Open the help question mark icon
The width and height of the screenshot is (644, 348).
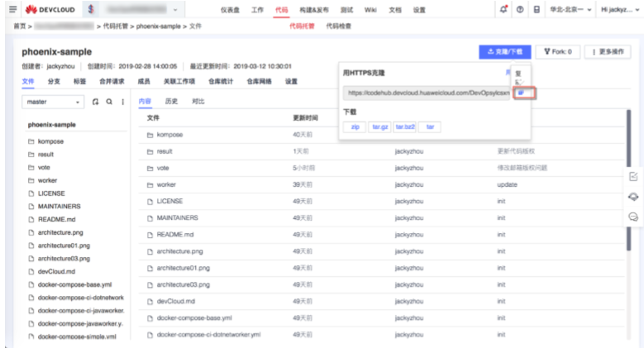[x=520, y=9]
